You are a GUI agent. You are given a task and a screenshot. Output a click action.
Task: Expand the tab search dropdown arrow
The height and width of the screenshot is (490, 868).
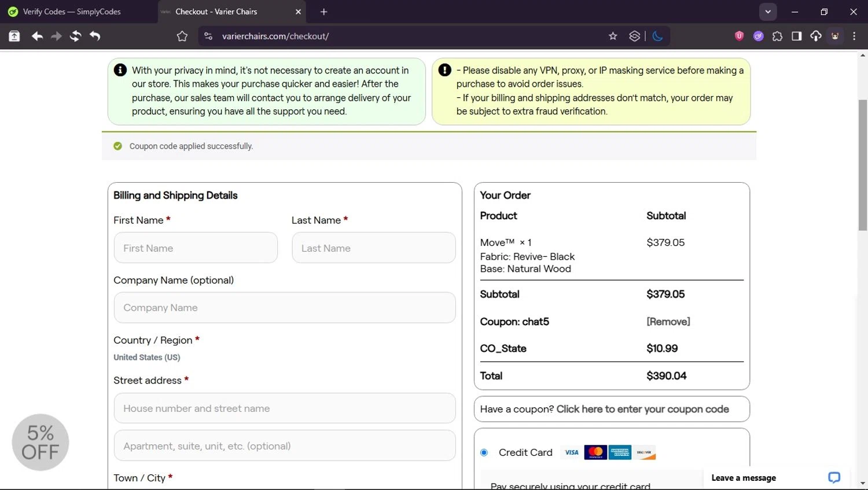768,12
